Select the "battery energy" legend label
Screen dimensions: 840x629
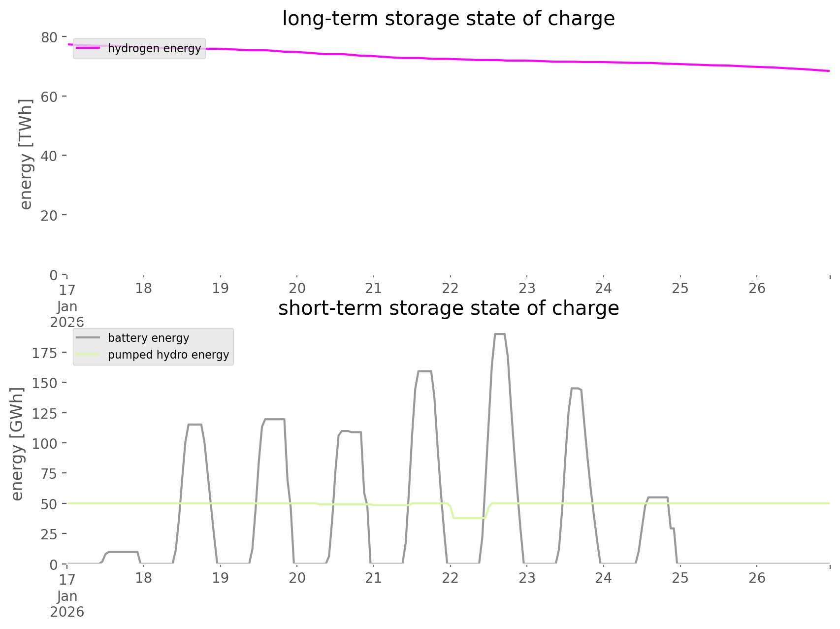(x=148, y=338)
